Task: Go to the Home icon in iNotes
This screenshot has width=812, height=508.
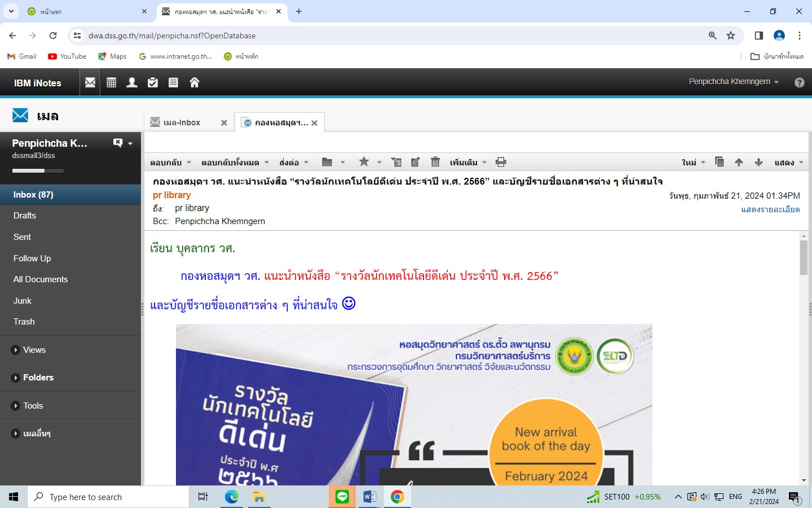Action: [195, 82]
